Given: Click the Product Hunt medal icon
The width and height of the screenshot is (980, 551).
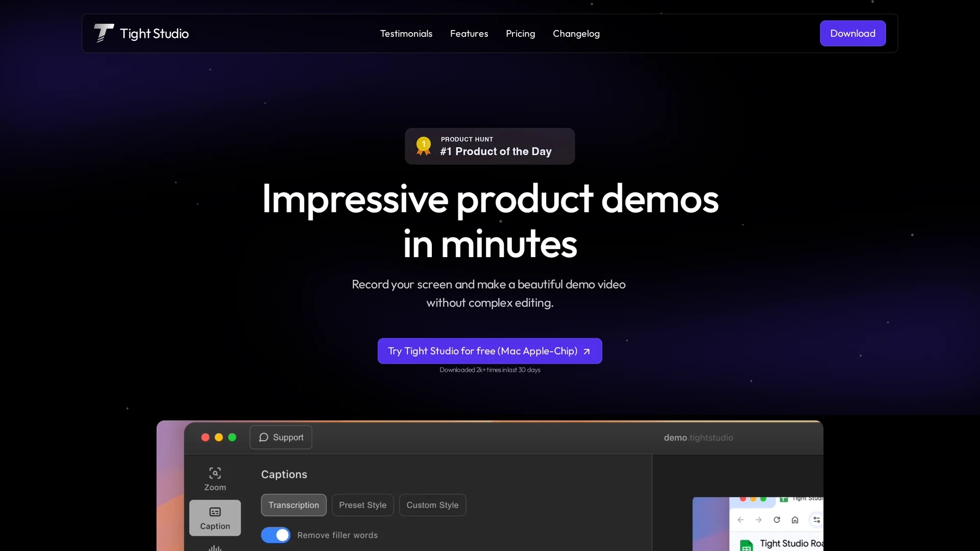Looking at the screenshot, I should pyautogui.click(x=424, y=146).
